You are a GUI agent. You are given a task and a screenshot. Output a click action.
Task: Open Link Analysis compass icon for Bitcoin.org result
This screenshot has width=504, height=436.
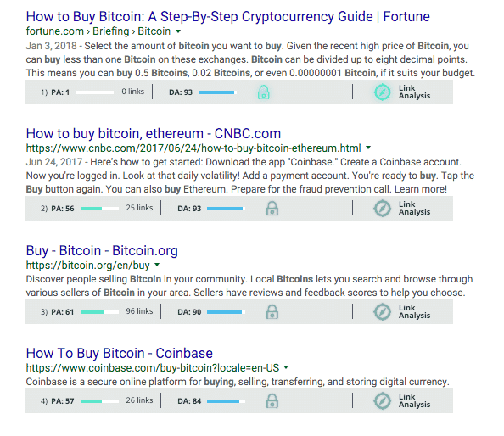(x=382, y=312)
